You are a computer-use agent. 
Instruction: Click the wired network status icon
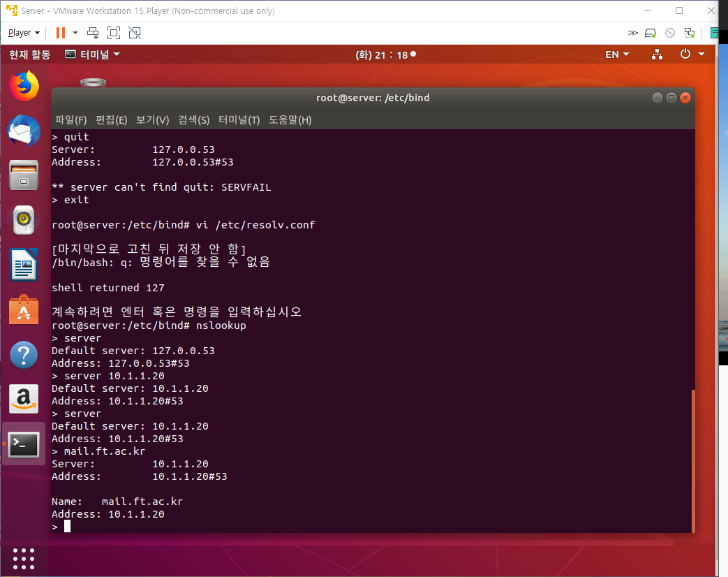click(657, 54)
